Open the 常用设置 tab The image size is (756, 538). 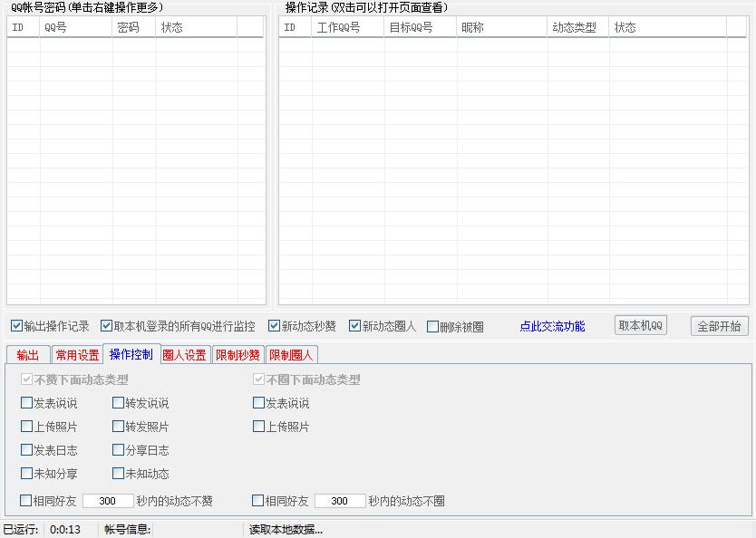[77, 355]
